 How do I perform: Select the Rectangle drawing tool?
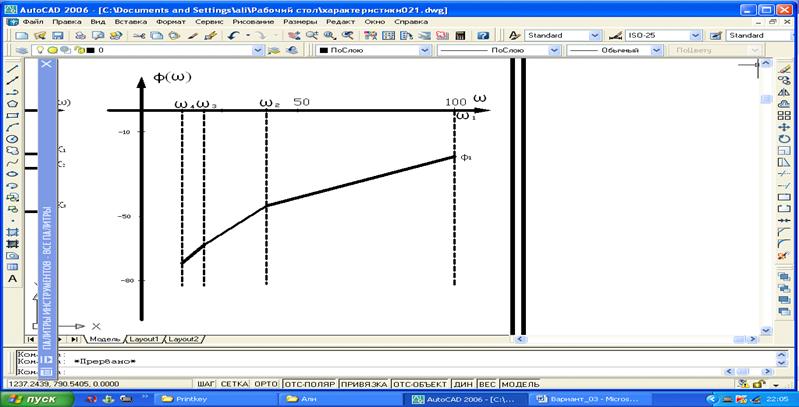point(13,115)
